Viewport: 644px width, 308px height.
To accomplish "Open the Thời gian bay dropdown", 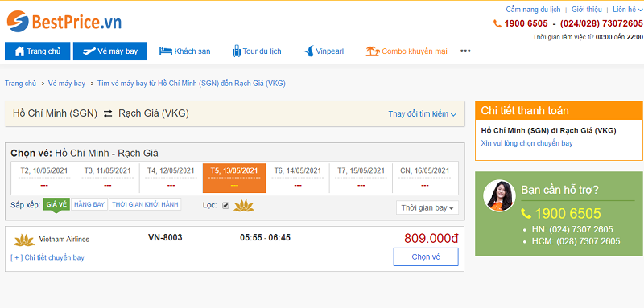I will point(427,208).
